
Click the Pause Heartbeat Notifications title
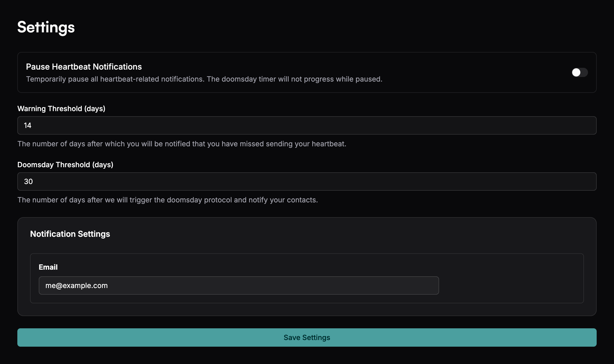(84, 67)
